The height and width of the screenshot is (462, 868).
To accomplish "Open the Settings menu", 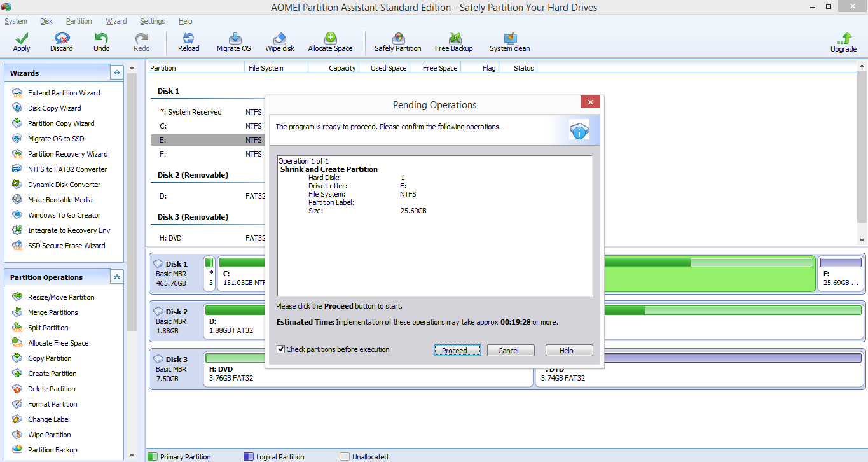I will 153,21.
